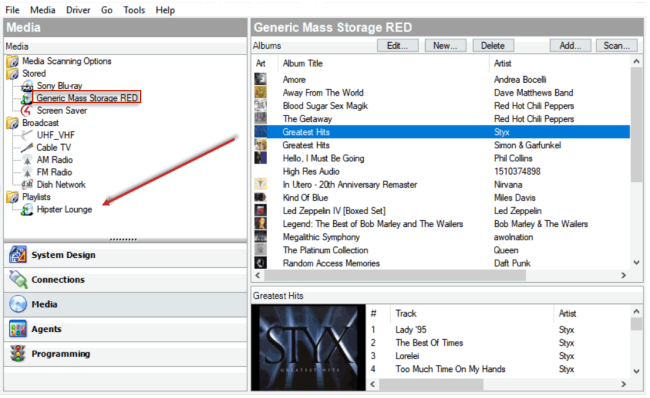Screen dimensions: 650x398
Task: Select The Platinum Collection album
Action: pyautogui.click(x=442, y=250)
